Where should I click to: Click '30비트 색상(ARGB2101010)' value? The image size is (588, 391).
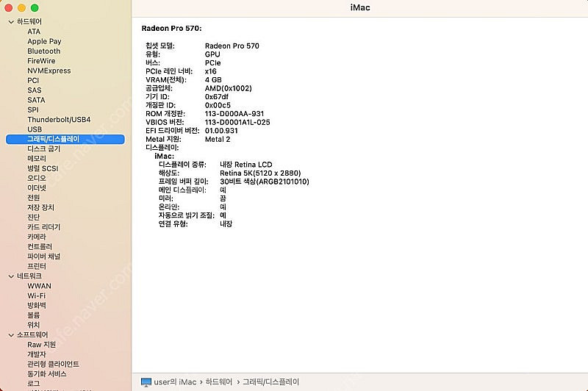pyautogui.click(x=265, y=182)
